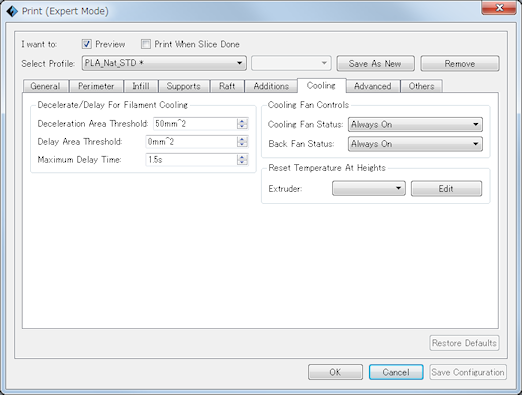Click the Maximum Delay Time input field

[191, 160]
